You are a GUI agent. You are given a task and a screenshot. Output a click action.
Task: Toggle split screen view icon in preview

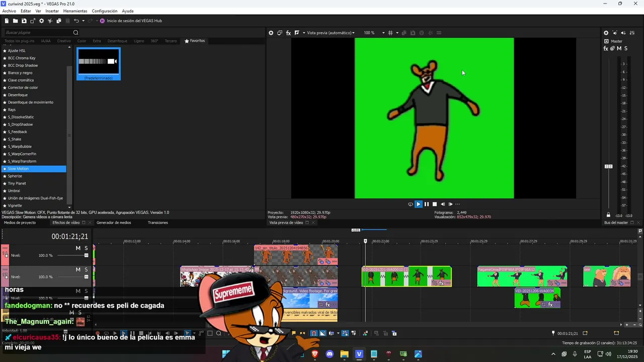click(297, 33)
